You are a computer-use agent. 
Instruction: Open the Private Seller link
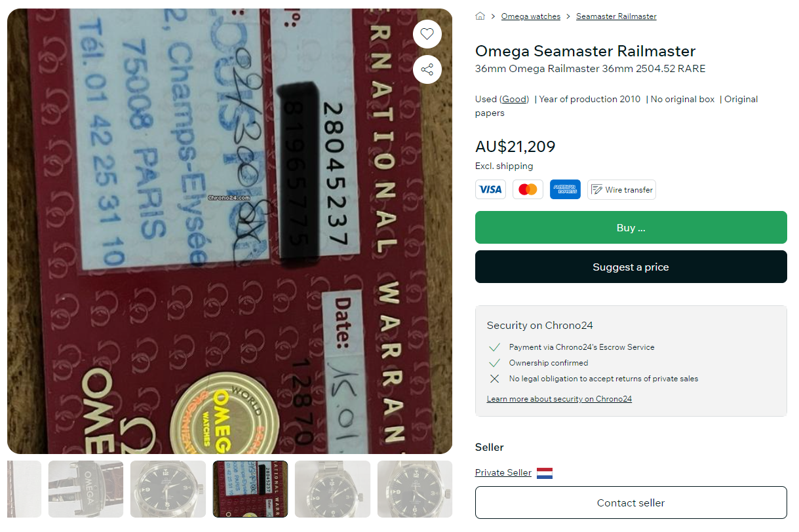[503, 472]
